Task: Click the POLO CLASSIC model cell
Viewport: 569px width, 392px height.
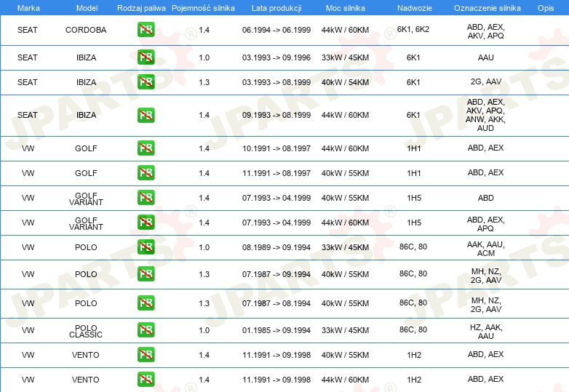Action: tap(86, 331)
